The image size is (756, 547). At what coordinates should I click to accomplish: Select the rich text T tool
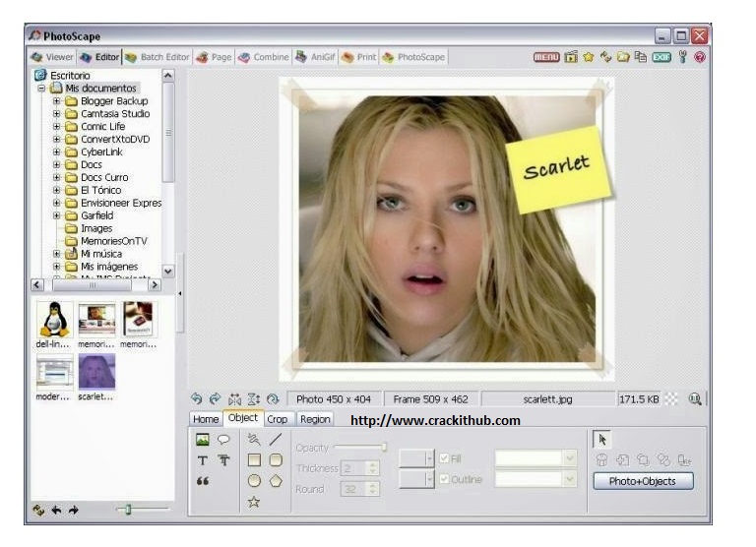223,460
